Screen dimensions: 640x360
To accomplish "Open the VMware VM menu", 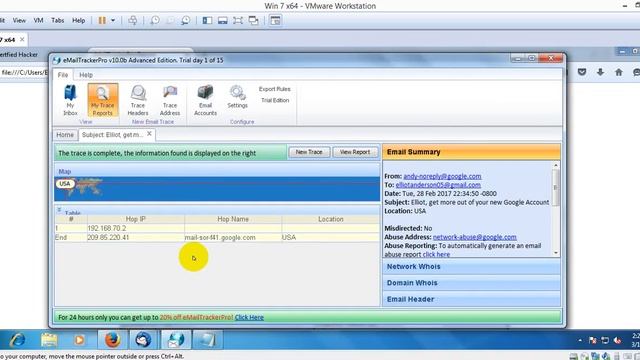I will point(38,20).
